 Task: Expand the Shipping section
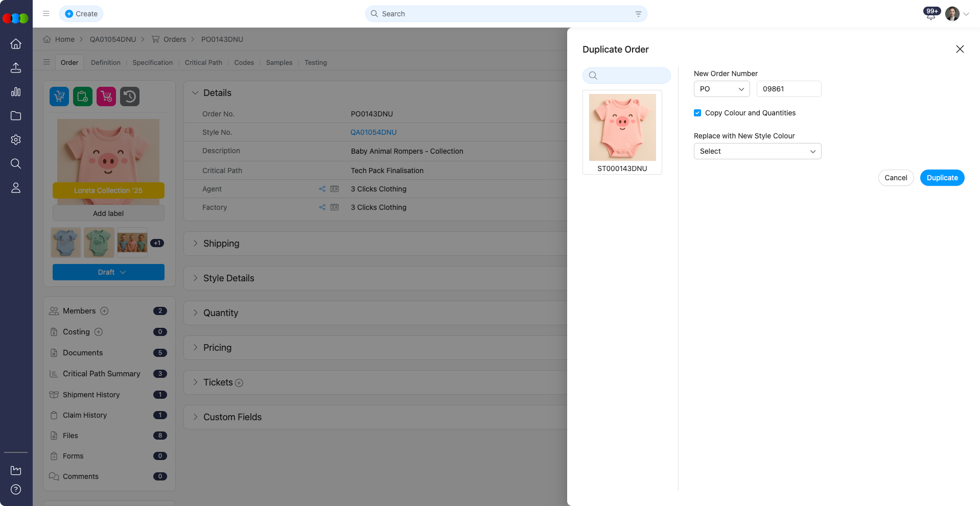pos(221,244)
